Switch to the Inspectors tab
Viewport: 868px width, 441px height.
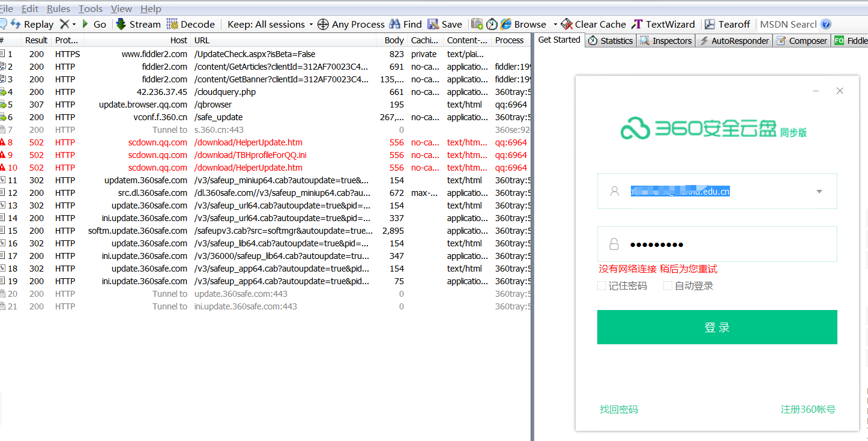tap(666, 41)
